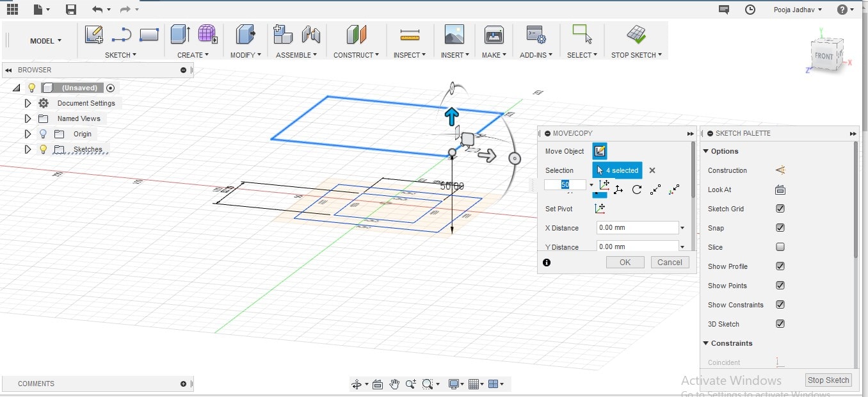The height and width of the screenshot is (397, 868).
Task: Open the MODIFY menu
Action: [x=245, y=55]
